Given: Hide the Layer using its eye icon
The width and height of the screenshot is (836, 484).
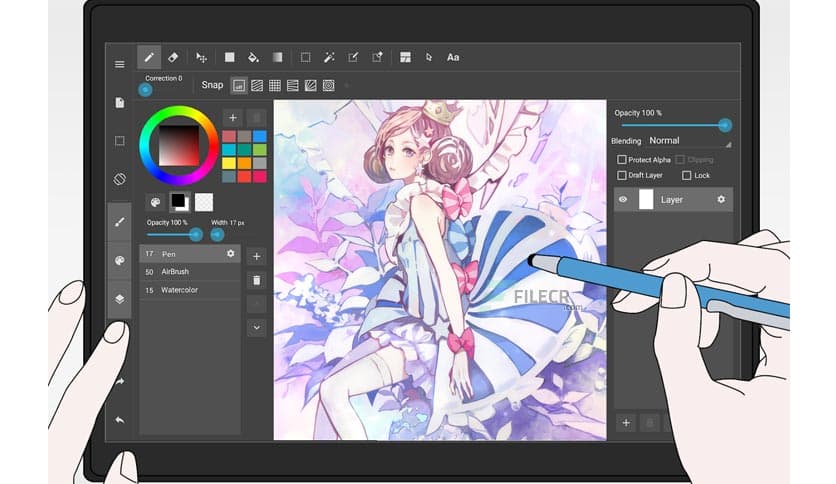Looking at the screenshot, I should click(x=623, y=199).
